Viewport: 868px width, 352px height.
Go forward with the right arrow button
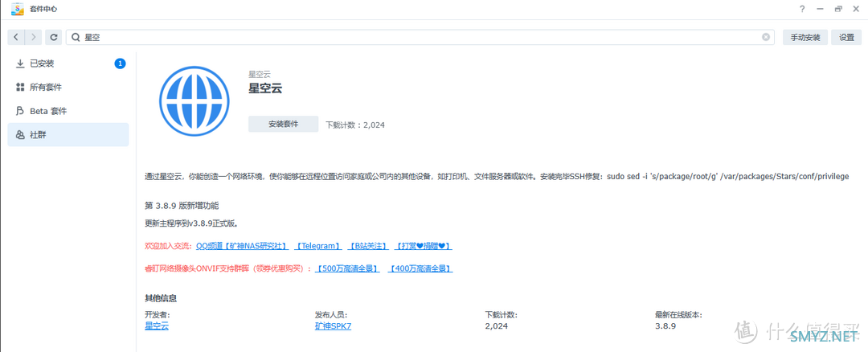click(33, 37)
